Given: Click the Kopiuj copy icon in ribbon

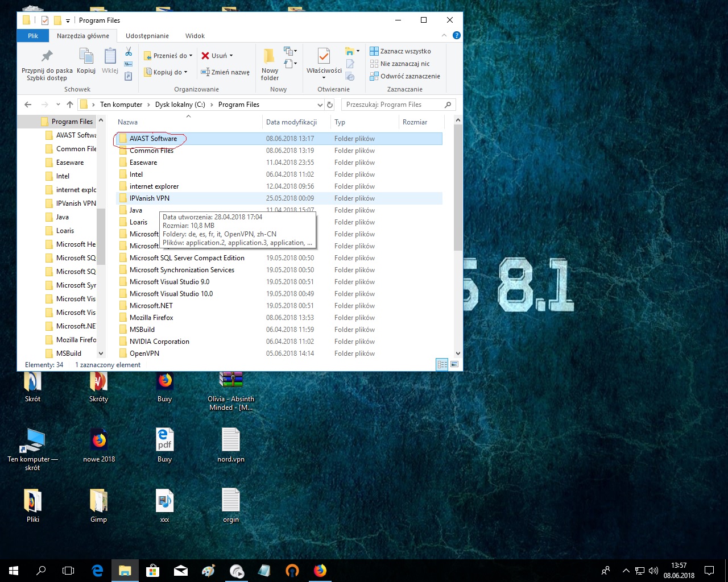Looking at the screenshot, I should pyautogui.click(x=86, y=57).
